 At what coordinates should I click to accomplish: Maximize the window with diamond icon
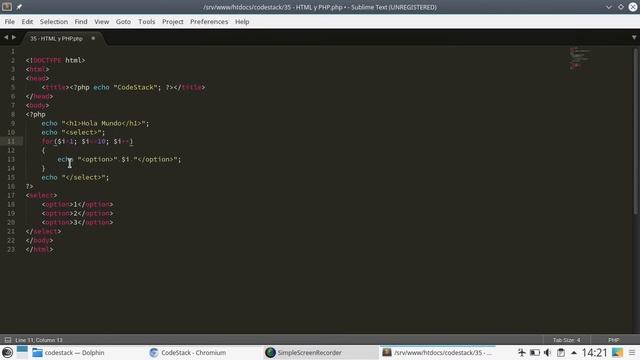[x=621, y=7]
